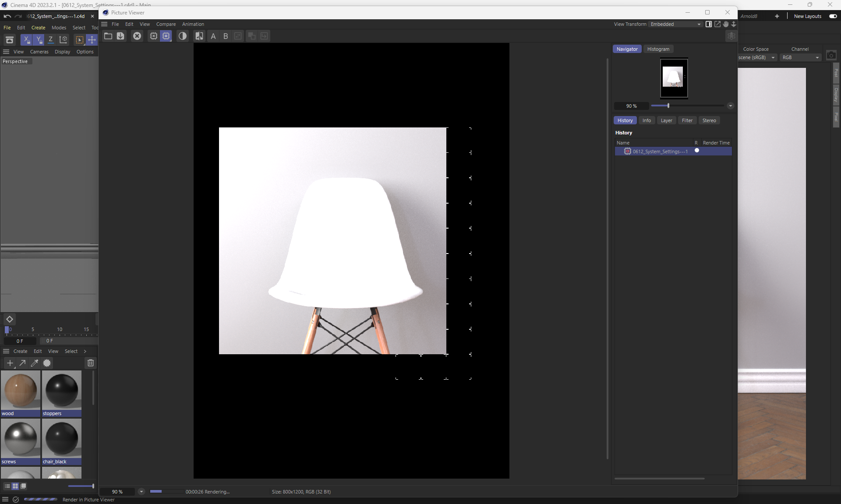The width and height of the screenshot is (841, 504).
Task: Open the Layer tab
Action: tap(666, 120)
